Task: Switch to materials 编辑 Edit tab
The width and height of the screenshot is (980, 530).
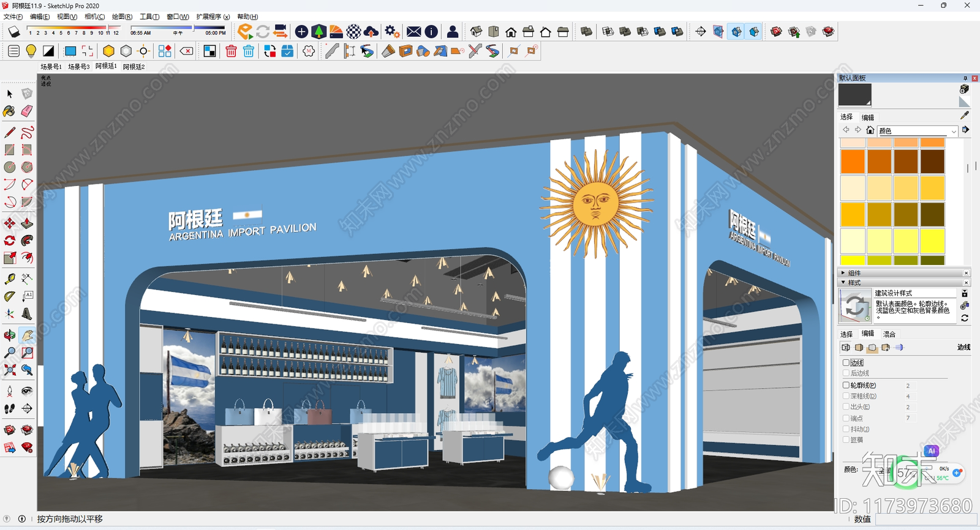Action: pyautogui.click(x=868, y=118)
